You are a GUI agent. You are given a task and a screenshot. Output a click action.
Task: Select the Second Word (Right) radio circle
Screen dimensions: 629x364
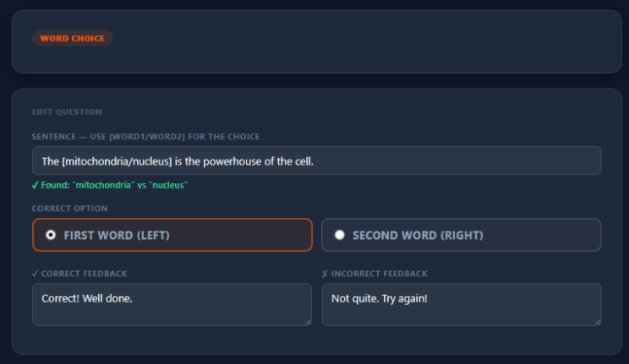coord(340,235)
